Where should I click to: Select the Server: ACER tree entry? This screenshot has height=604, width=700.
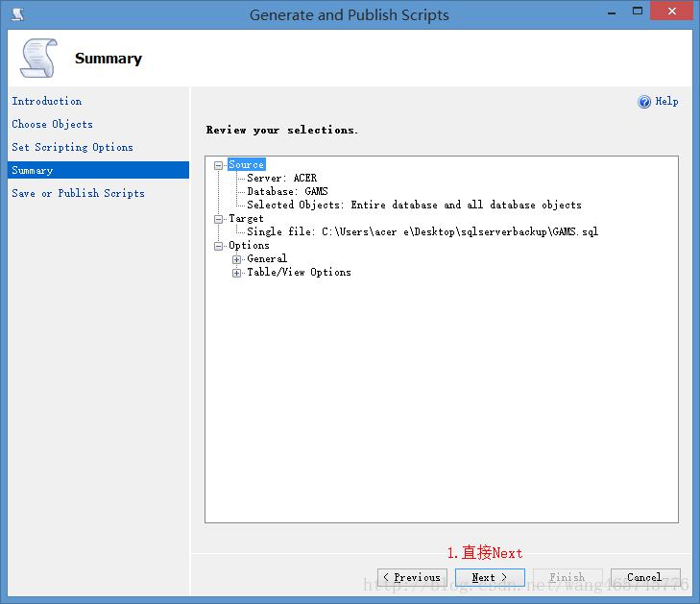[x=281, y=179]
